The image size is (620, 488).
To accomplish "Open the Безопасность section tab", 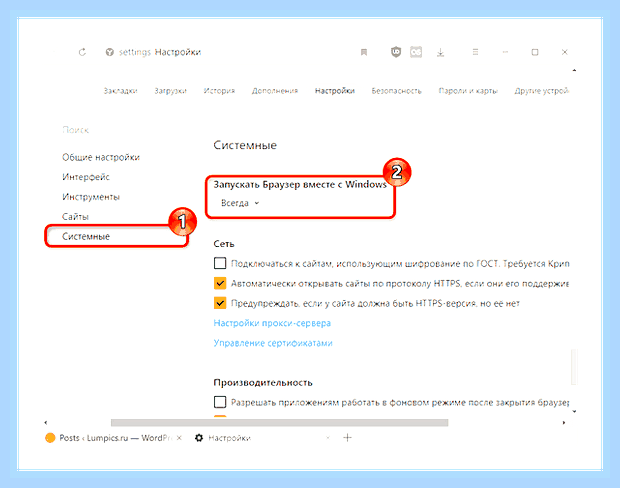I will 396,91.
